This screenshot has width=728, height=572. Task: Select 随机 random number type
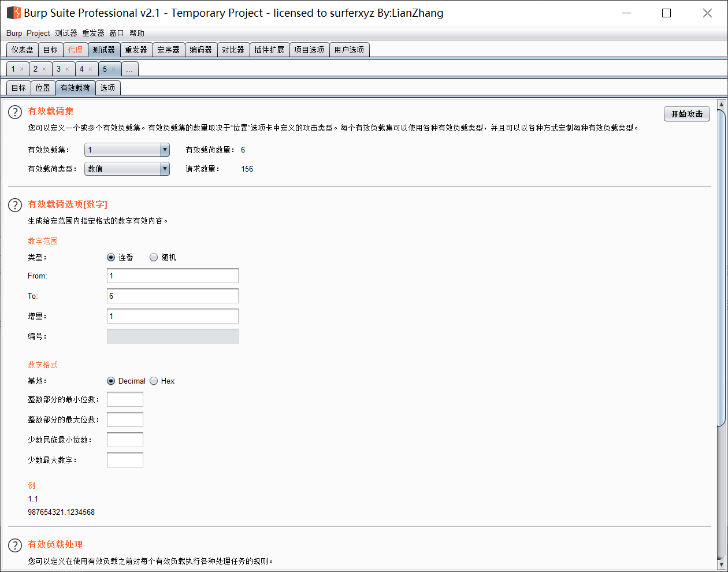(154, 257)
